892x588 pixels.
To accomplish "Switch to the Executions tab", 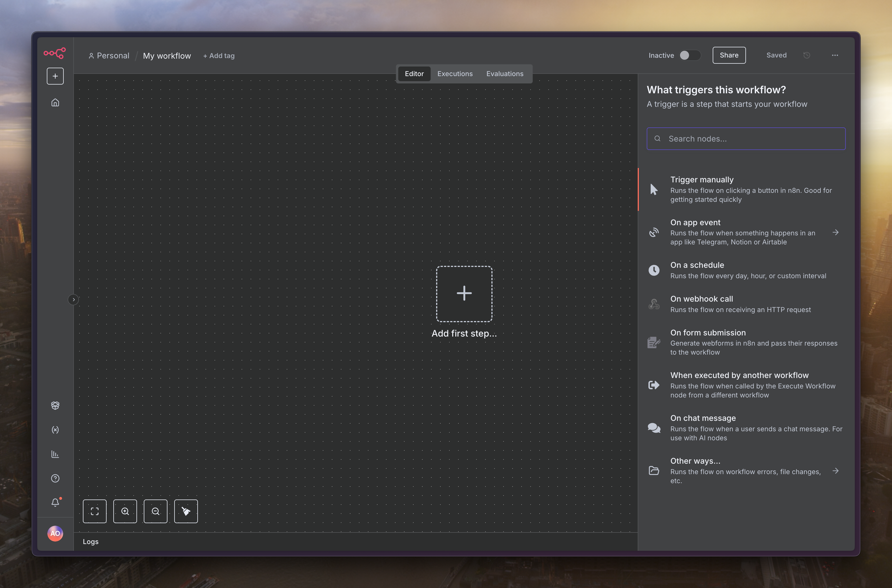I will (455, 74).
